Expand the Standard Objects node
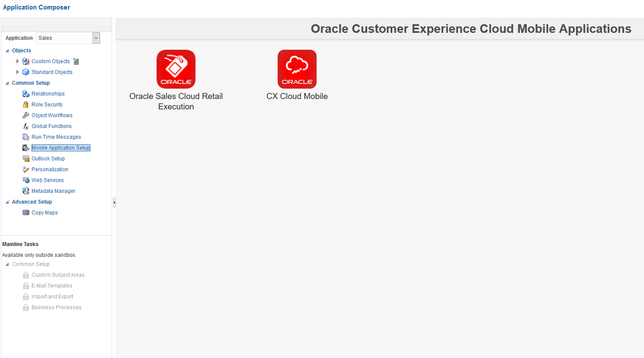This screenshot has height=358, width=644. 18,72
